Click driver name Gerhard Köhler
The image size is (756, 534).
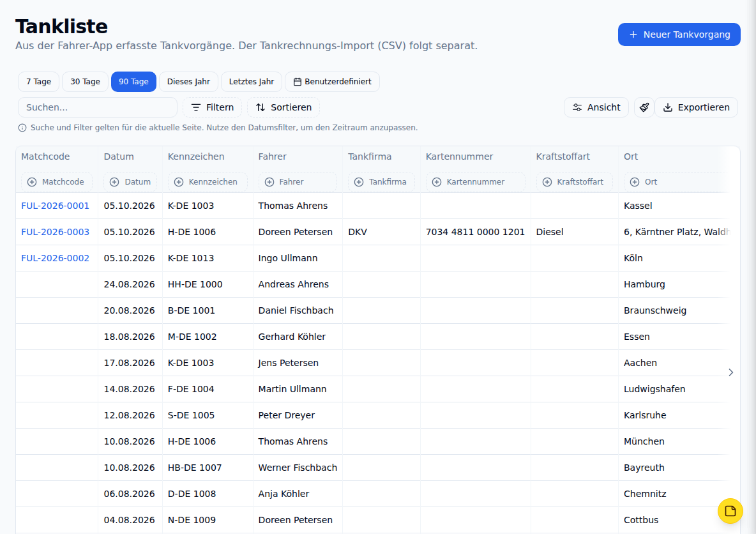(x=292, y=337)
